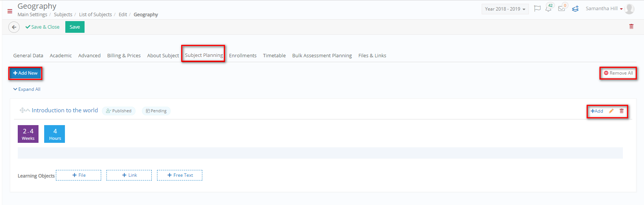Image resolution: width=644 pixels, height=205 pixels.
Task: Grab the move handle beside Introduction
Action: pos(22,110)
